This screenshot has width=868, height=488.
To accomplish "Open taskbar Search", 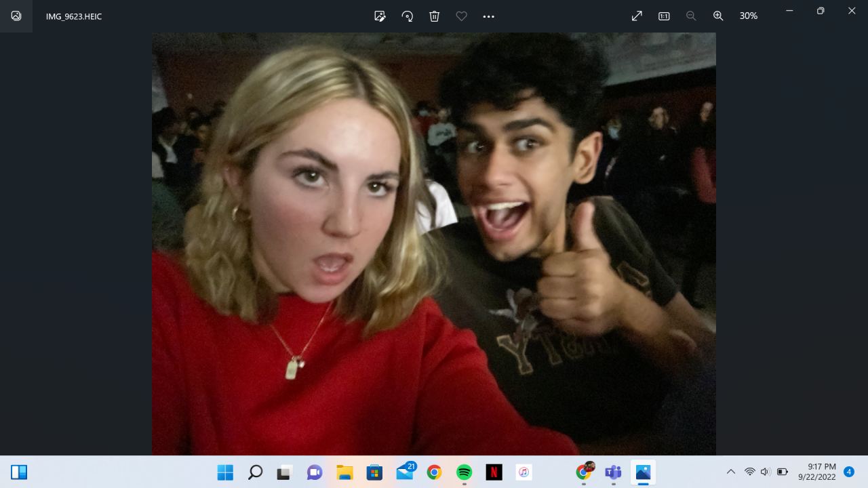I will tap(255, 472).
